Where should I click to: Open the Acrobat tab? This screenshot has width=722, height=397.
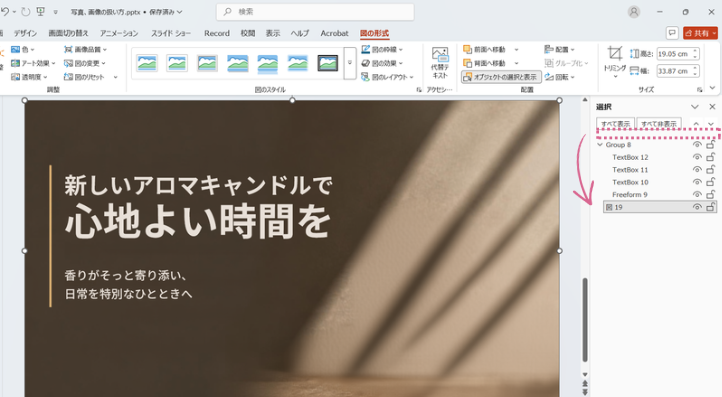click(x=334, y=33)
